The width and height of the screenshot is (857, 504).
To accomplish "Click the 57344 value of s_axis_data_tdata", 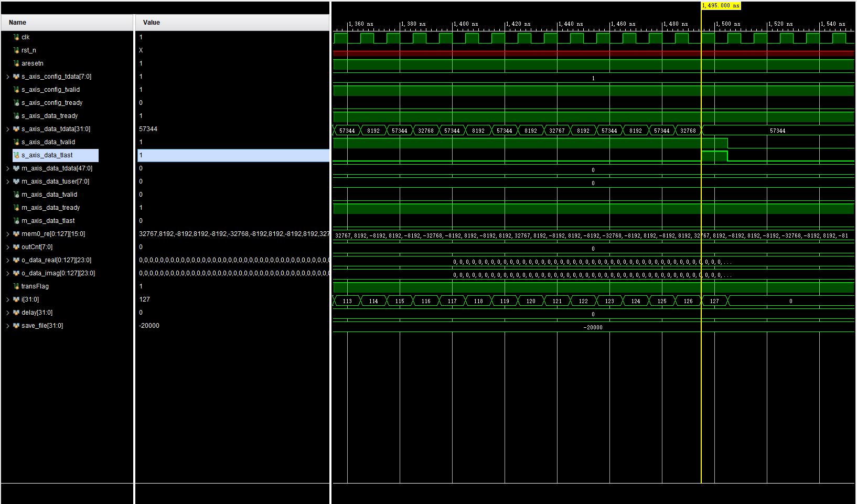I will [x=148, y=129].
